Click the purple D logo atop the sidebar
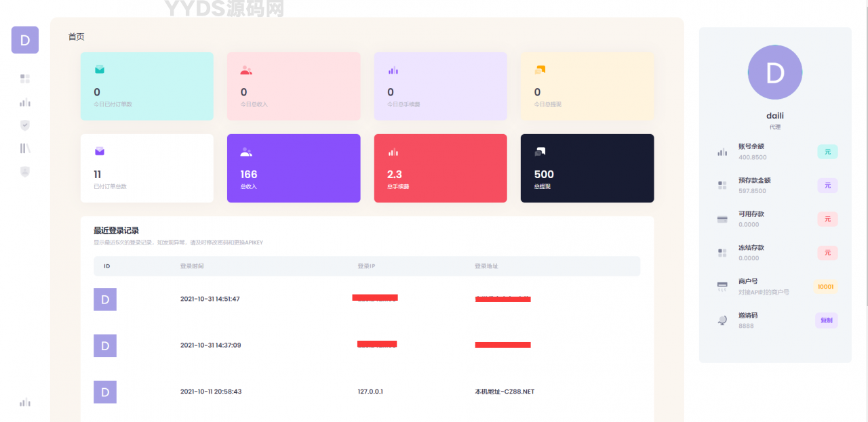The width and height of the screenshot is (868, 422). 25,40
